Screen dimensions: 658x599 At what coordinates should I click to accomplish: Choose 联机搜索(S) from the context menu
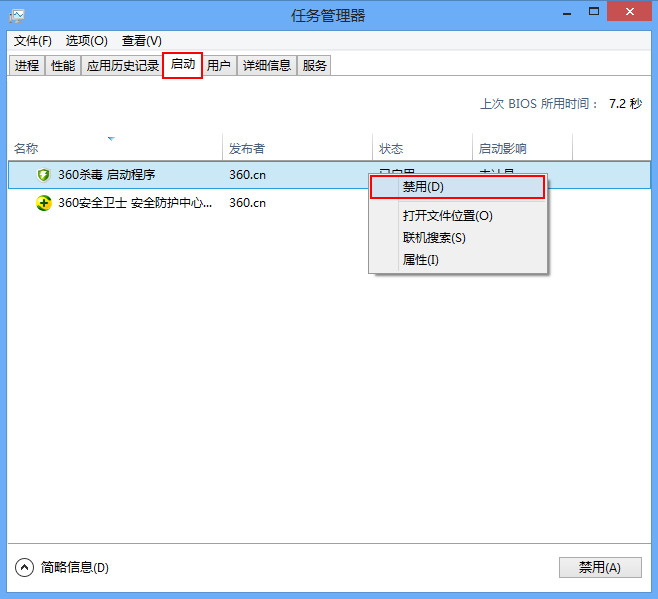coord(433,238)
